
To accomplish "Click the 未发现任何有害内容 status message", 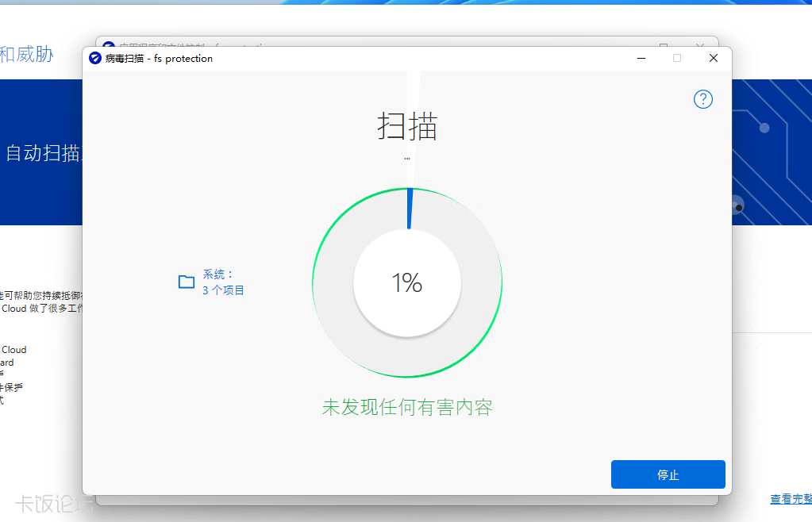I will (x=407, y=406).
